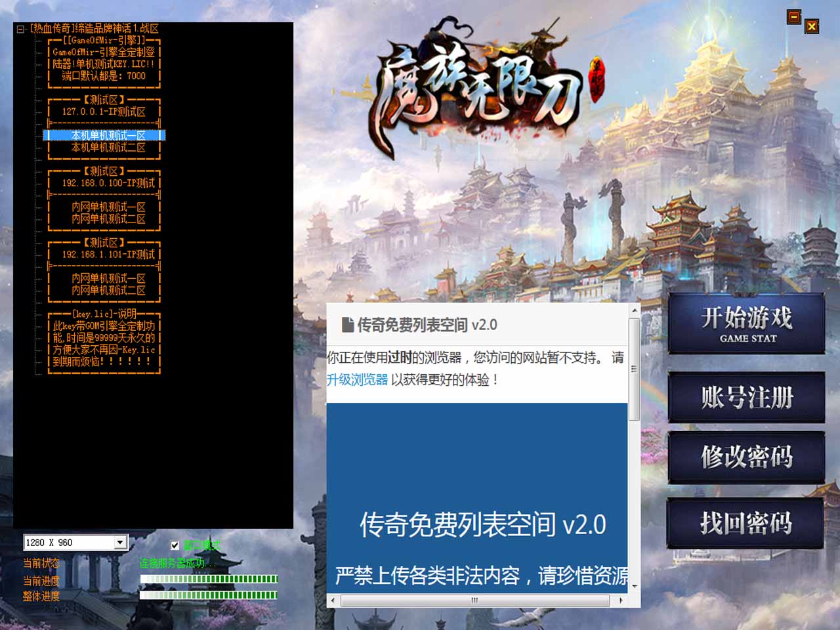This screenshot has height=630, width=840.
Task: Click the 开始游戏 GAME START button
Action: 746,324
